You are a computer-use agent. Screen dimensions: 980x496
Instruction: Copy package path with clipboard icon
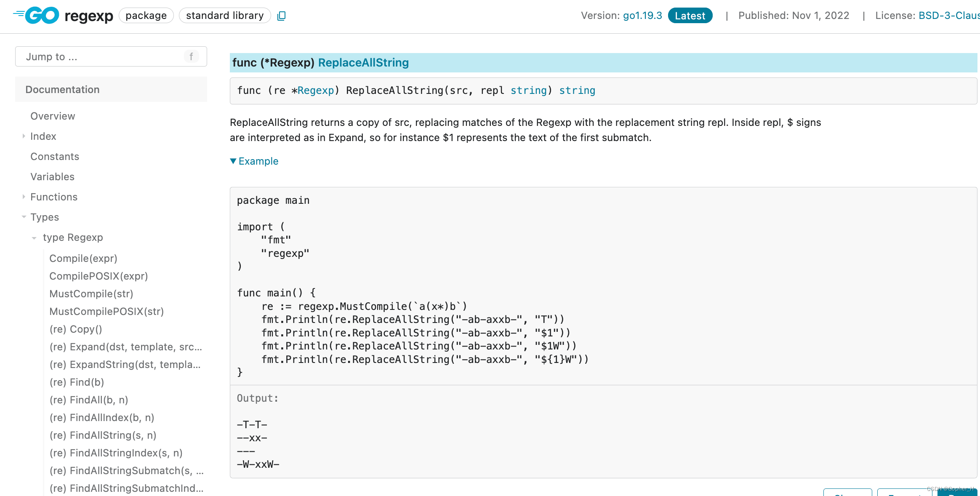tap(282, 16)
